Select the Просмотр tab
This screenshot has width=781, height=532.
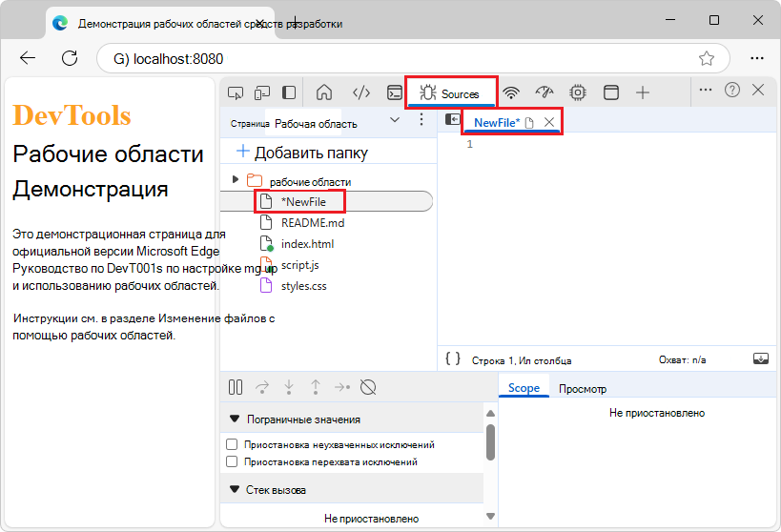click(x=583, y=389)
